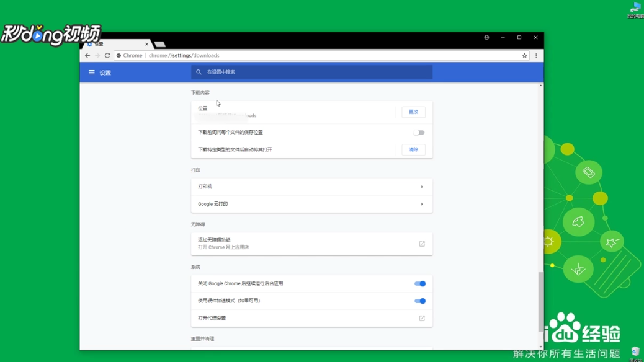
Task: Toggle ask where to save each file
Action: (x=419, y=133)
